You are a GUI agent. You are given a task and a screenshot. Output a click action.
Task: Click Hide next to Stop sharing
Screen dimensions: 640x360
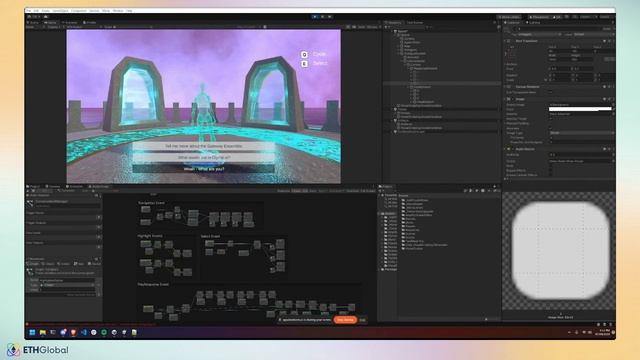[x=362, y=320]
